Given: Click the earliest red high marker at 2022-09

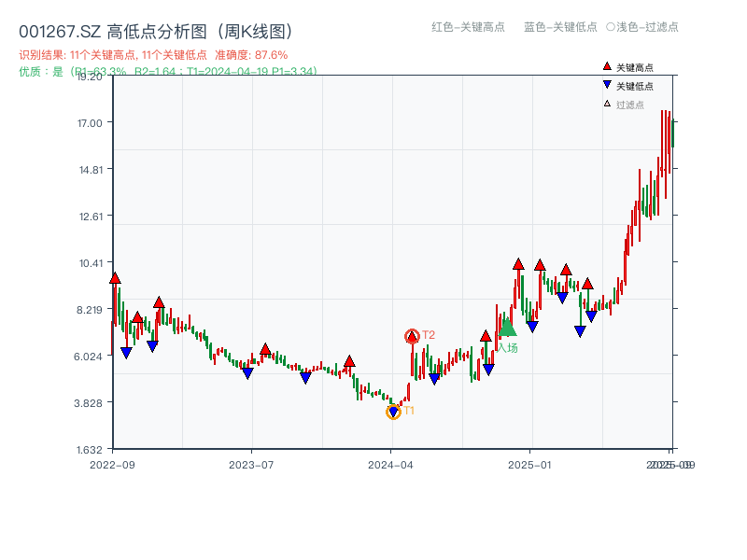Looking at the screenshot, I should tap(115, 278).
